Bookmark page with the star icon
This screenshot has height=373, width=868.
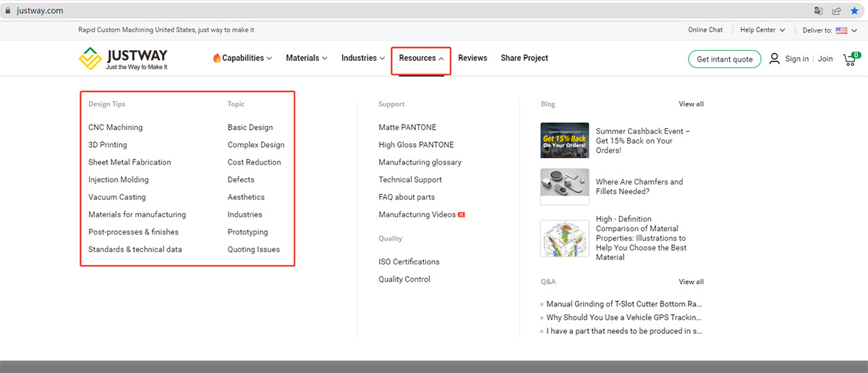pyautogui.click(x=855, y=11)
